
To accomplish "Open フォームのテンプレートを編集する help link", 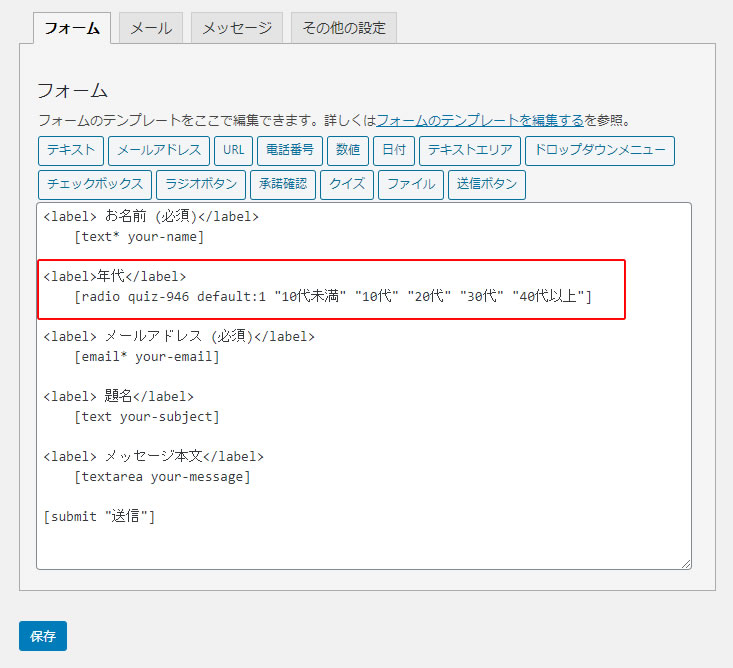I will coord(480,121).
